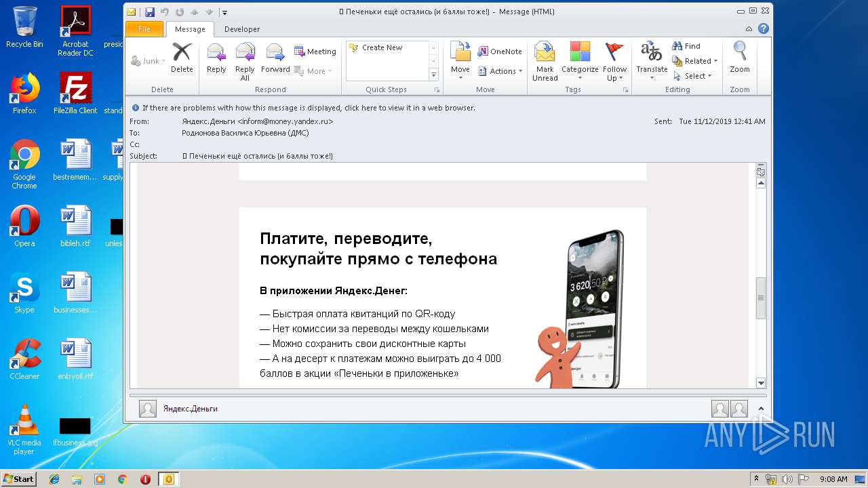Open the Tags dialog launcher
The width and height of the screenshot is (868, 488).
[625, 89]
